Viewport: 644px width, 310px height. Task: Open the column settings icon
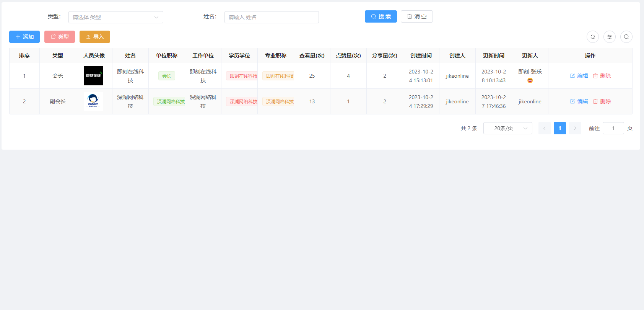(x=609, y=37)
